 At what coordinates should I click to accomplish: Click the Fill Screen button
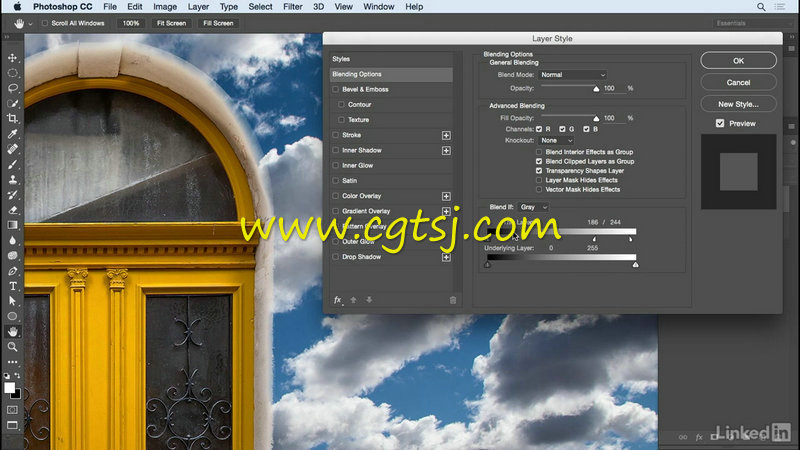[x=218, y=23]
